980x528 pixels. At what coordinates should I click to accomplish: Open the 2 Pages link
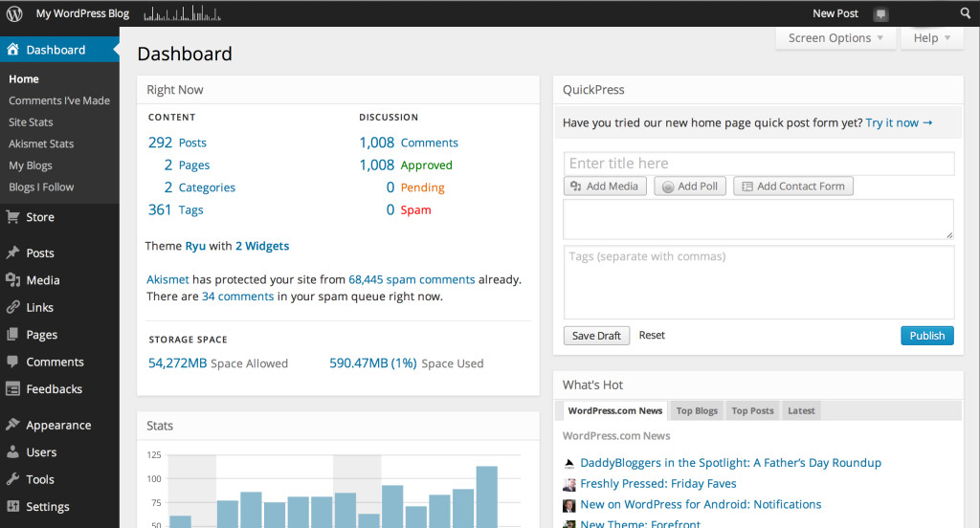click(x=187, y=165)
